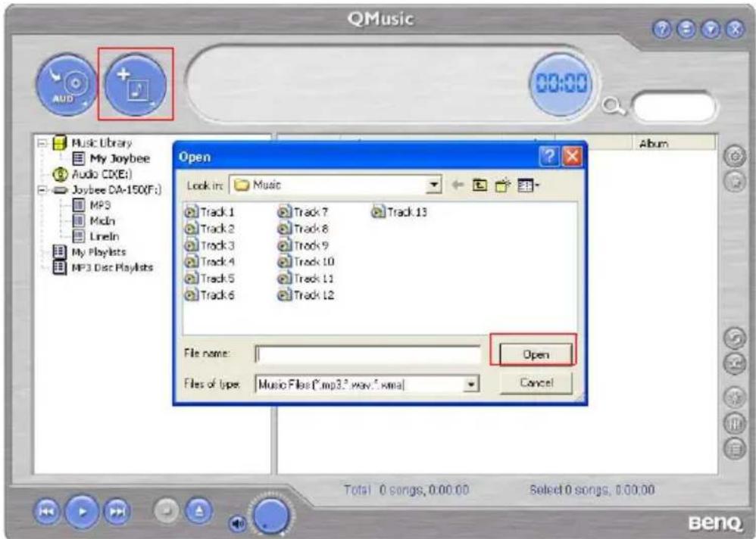Click the Back arrow in Open dialog
The height and width of the screenshot is (539, 756).
[x=458, y=185]
